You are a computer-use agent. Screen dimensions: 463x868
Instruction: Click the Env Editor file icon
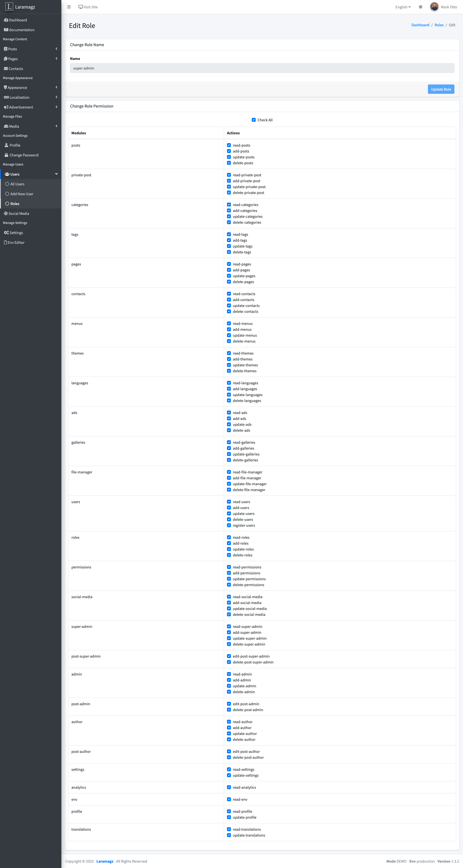[5, 243]
